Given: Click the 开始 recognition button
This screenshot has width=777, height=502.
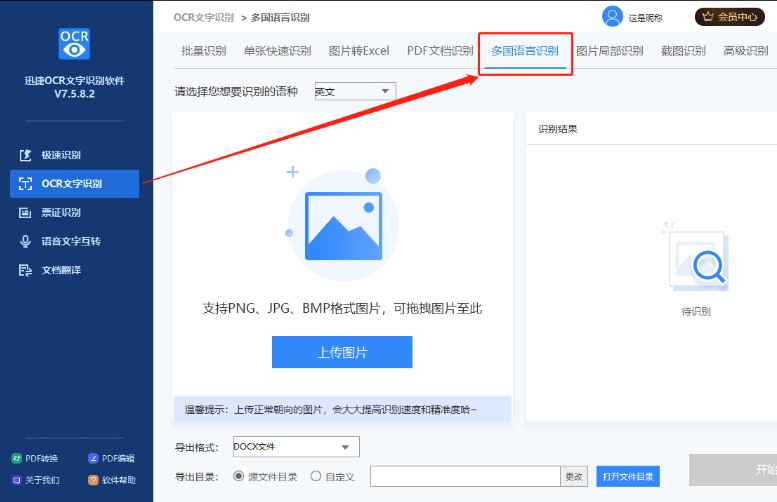Looking at the screenshot, I should tap(733, 470).
